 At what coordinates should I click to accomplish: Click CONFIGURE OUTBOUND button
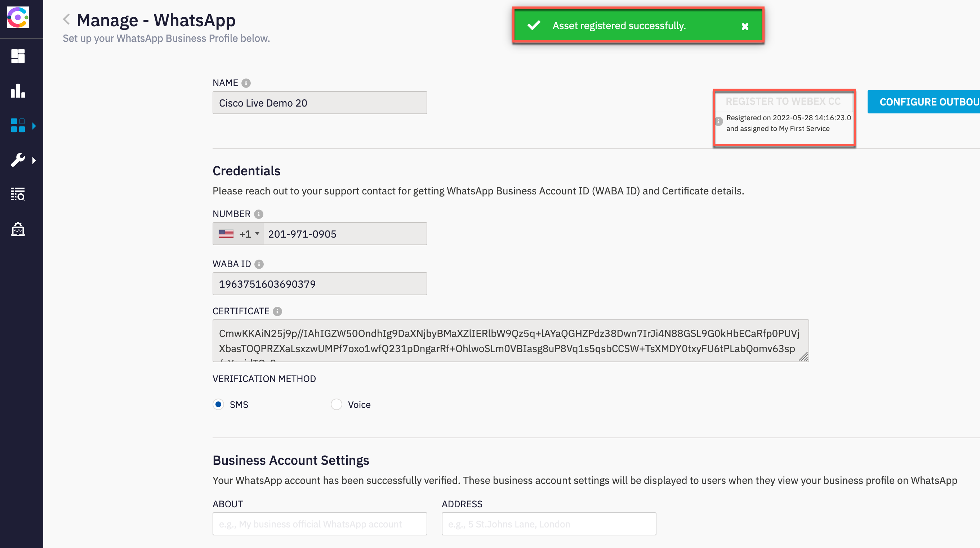point(929,102)
